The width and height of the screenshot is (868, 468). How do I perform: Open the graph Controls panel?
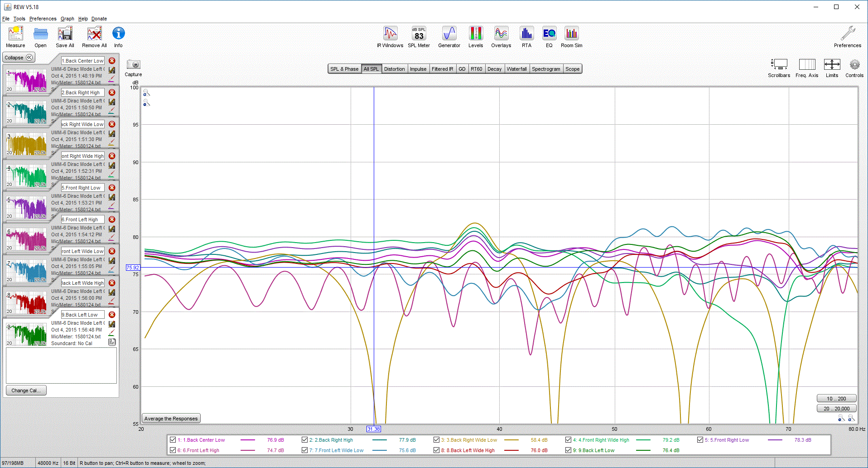(x=854, y=68)
